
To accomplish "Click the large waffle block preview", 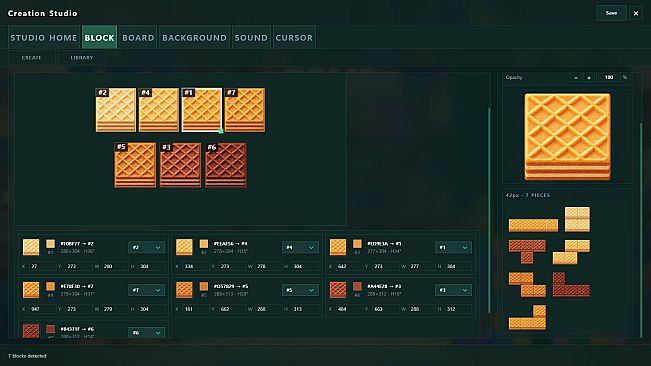I will click(568, 137).
